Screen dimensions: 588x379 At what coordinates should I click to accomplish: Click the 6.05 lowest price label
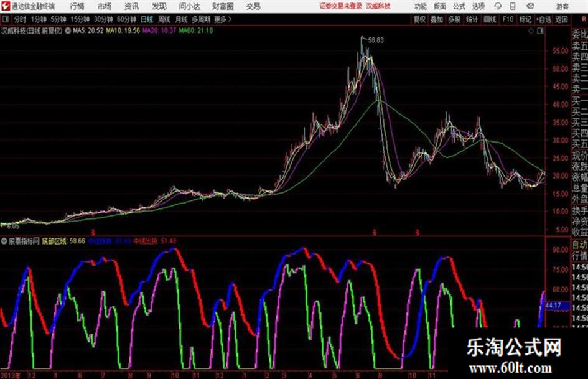tap(13, 227)
